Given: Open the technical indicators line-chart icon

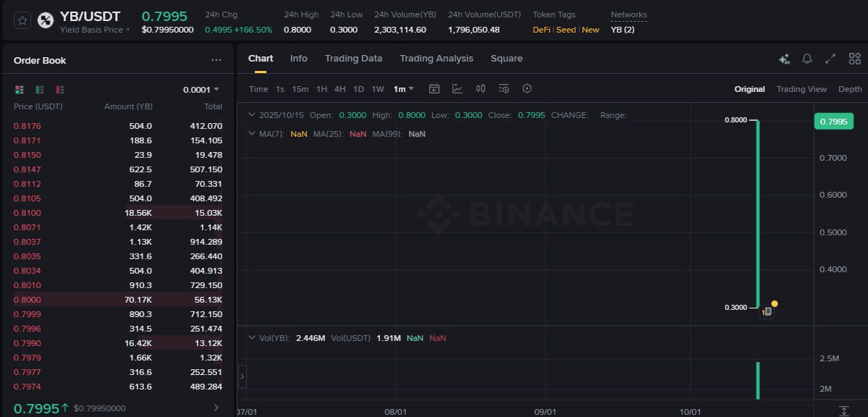Looking at the screenshot, I should click(458, 89).
